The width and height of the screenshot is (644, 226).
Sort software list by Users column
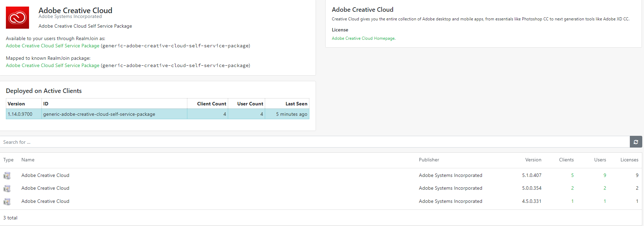[600, 160]
